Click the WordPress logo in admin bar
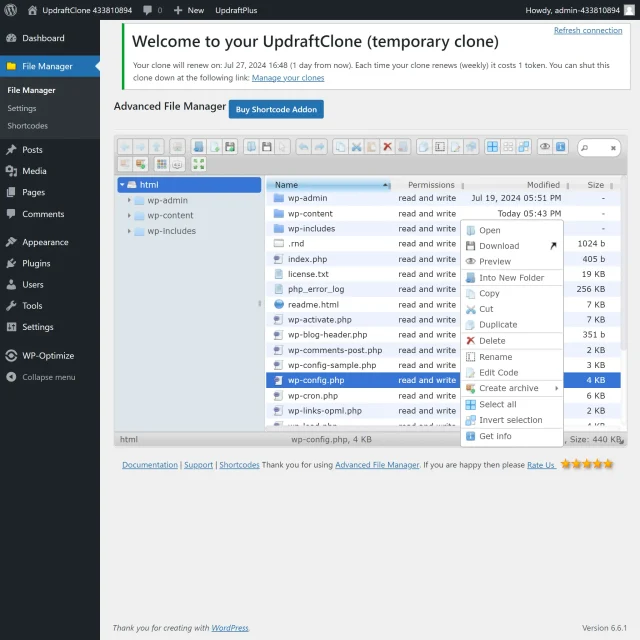 (x=10, y=10)
